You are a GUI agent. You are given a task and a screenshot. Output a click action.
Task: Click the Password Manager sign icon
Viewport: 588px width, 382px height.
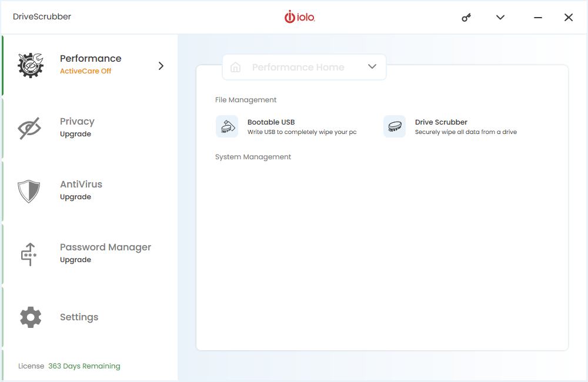click(29, 254)
